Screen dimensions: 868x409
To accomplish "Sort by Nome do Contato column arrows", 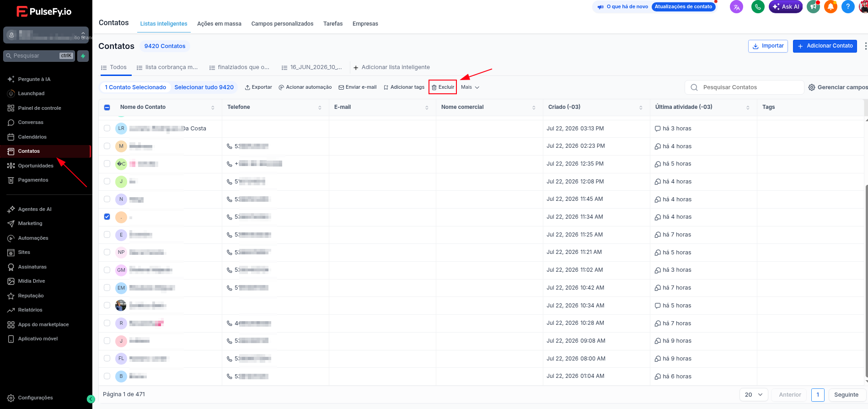I will [213, 108].
